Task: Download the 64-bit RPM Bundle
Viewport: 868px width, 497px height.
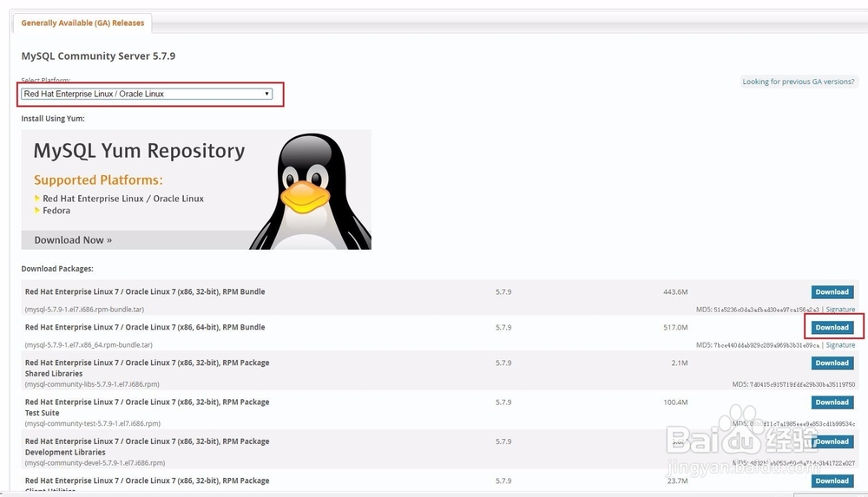Action: [832, 327]
